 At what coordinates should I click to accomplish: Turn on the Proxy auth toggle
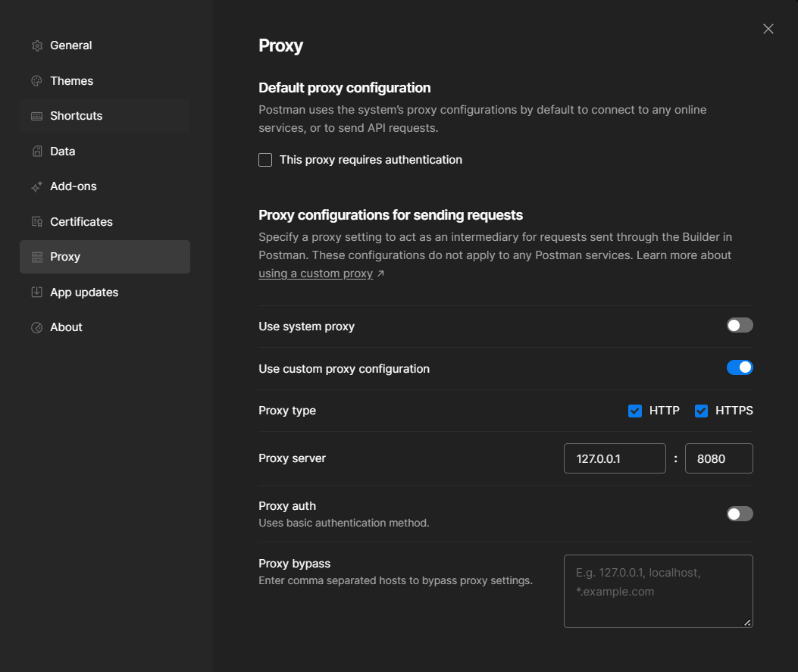point(740,514)
